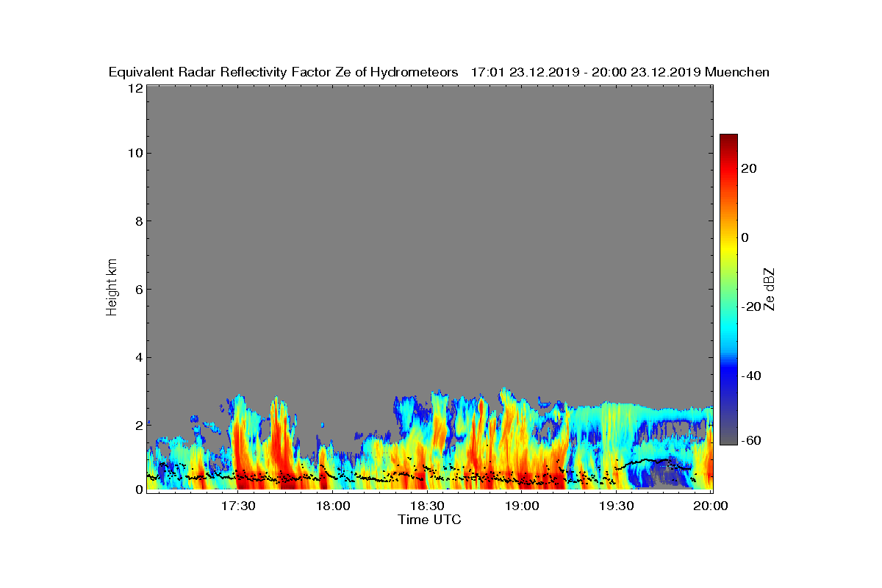882x588 pixels.
Task: Click the y-axis tick label 2
Action: click(x=137, y=426)
